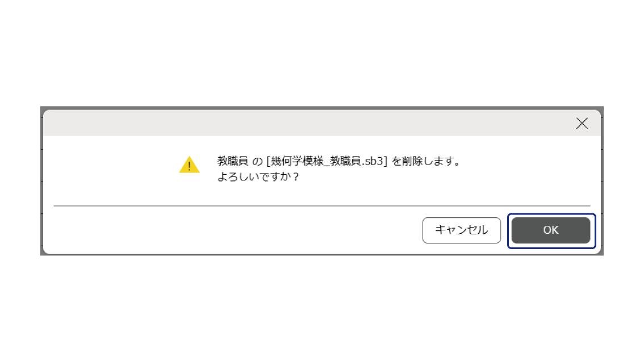Click the file name 幾何学模様_教職員.sb3 in the message

pos(327,161)
